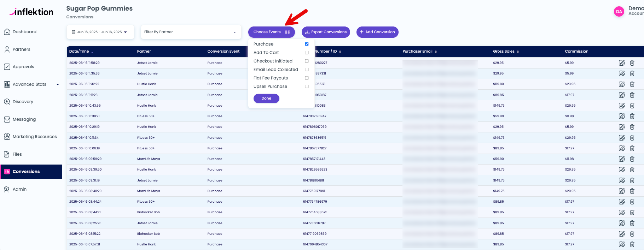The width and height of the screenshot is (644, 250).
Task: Click the Messaging envelope icon
Action: coord(7,119)
